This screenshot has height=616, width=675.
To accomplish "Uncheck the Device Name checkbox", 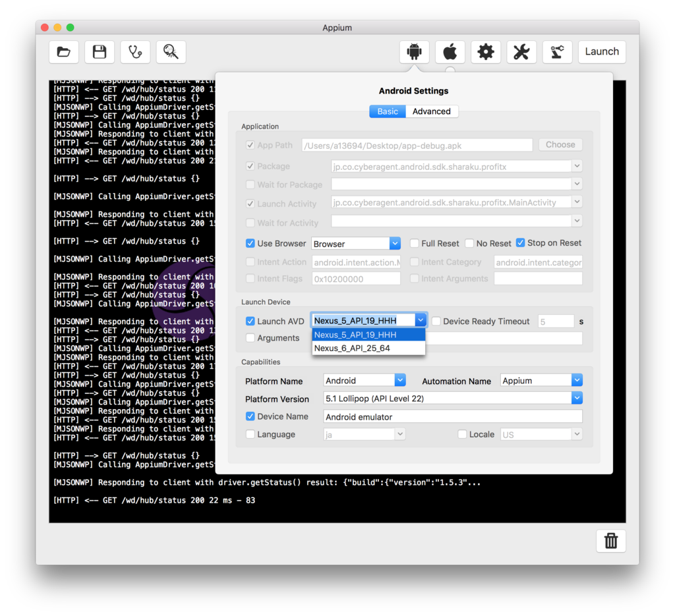I will point(250,416).
